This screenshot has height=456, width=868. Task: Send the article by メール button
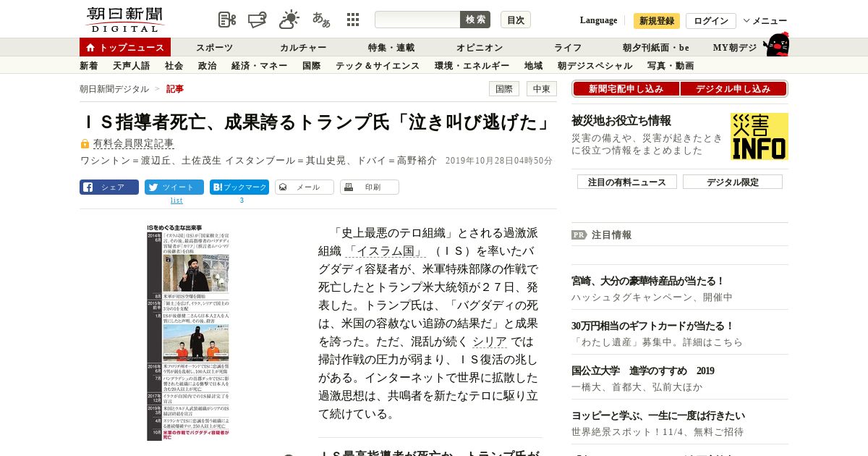[305, 187]
